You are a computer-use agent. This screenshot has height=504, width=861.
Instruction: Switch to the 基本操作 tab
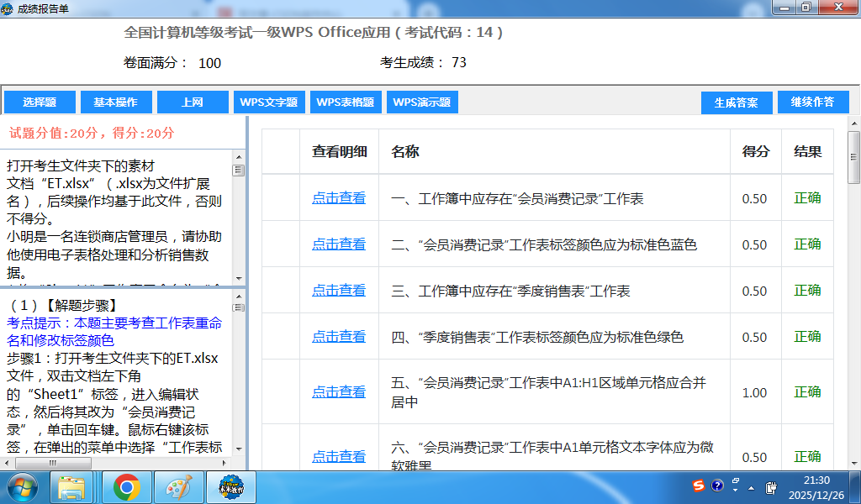click(116, 102)
